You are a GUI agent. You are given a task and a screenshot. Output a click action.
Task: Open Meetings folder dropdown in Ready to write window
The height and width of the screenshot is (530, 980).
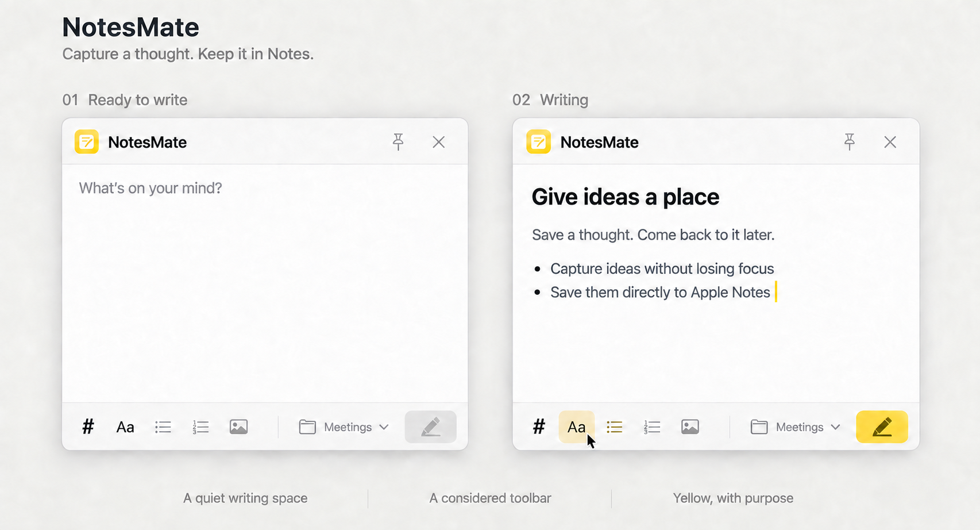point(344,427)
